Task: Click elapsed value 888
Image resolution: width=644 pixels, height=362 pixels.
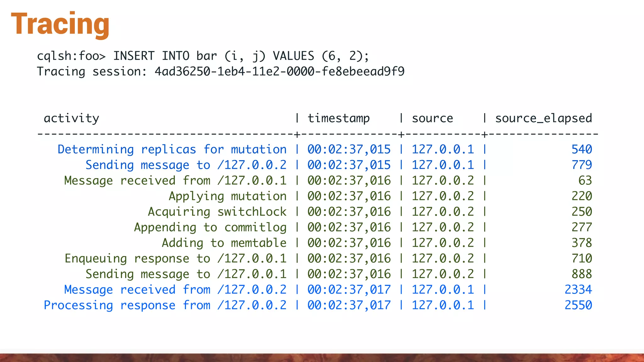Action: coord(582,274)
